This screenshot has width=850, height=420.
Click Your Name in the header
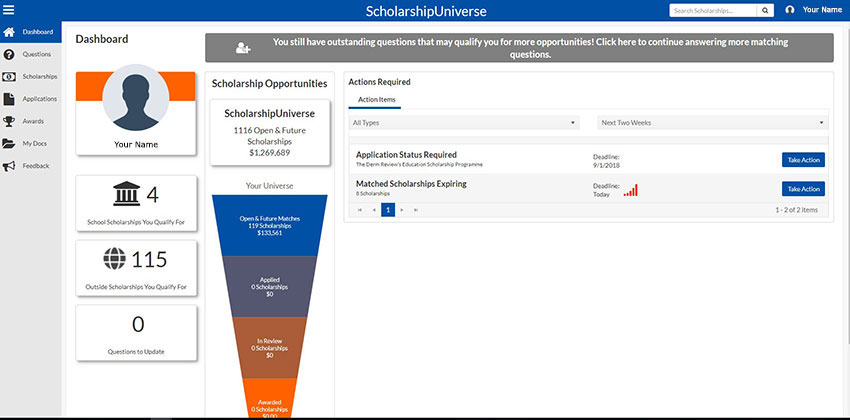(822, 10)
